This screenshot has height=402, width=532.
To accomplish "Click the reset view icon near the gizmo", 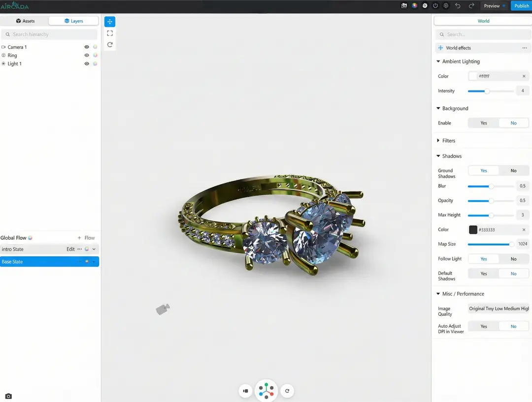I will pyautogui.click(x=287, y=391).
